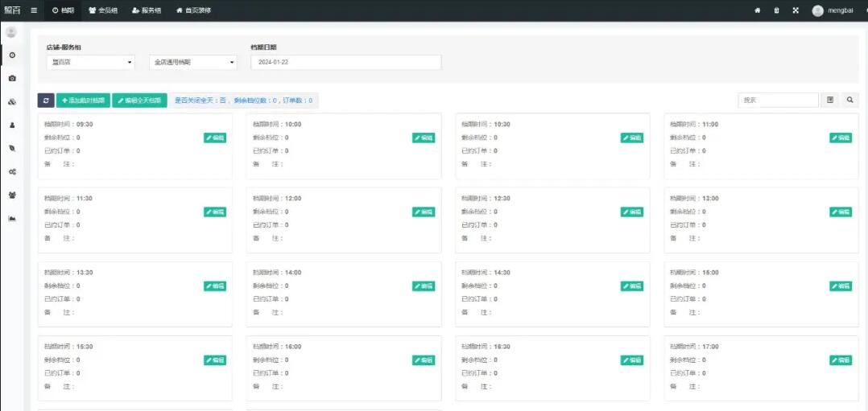
Task: Click the edit button on 09:30 slot
Action: [215, 138]
